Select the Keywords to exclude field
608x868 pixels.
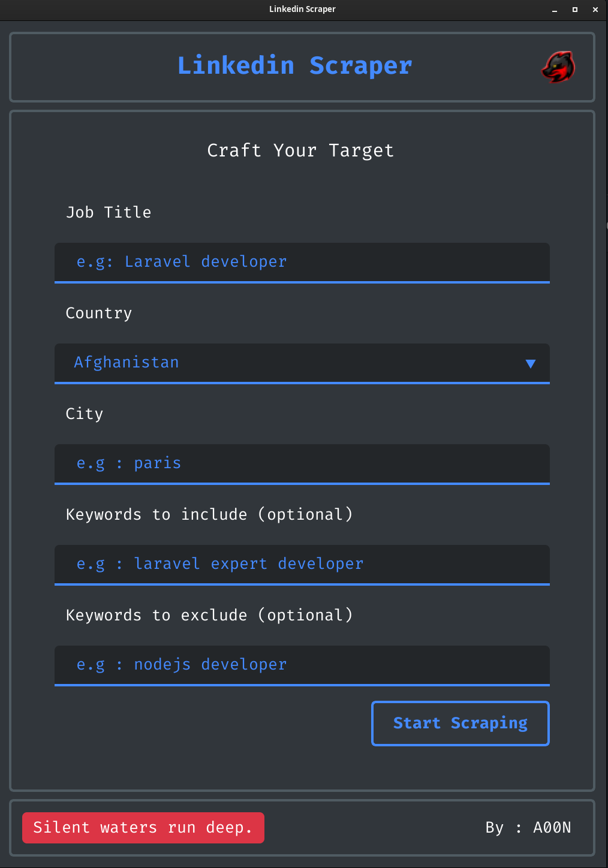pyautogui.click(x=302, y=665)
